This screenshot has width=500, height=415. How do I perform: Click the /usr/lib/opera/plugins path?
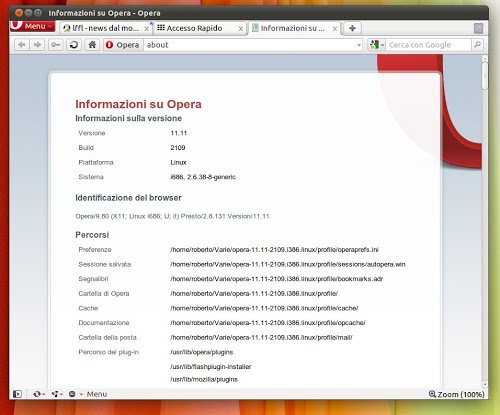coord(202,352)
